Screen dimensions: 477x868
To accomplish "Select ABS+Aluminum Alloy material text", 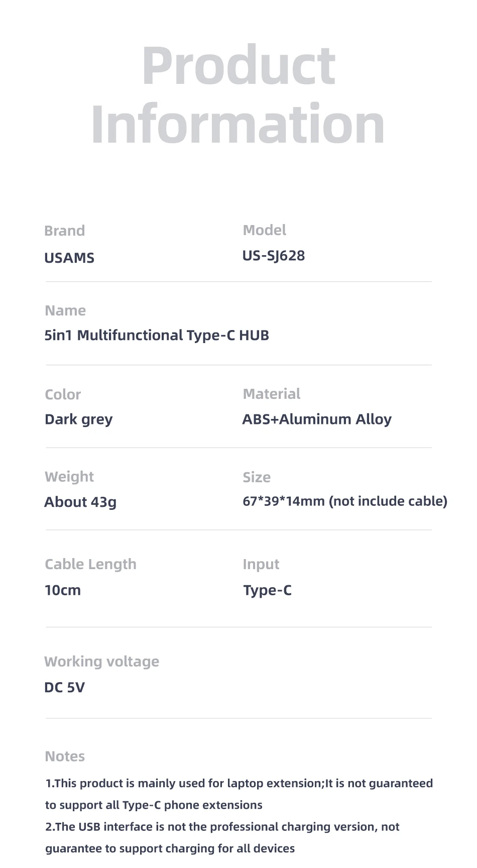I will tap(317, 419).
